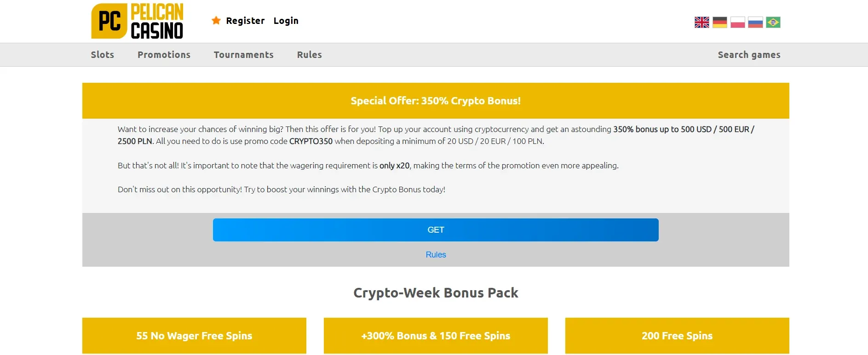
Task: Click the Pelican Casino logo
Action: point(137,21)
